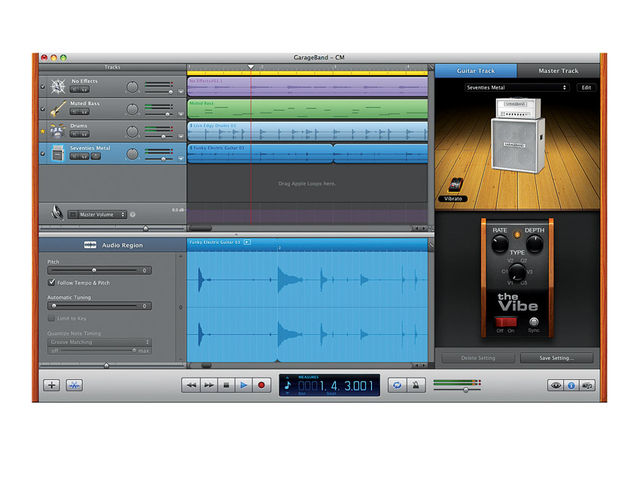This screenshot has height=480, width=640.
Task: Click the pan knob on Seventies Metal track
Action: [x=132, y=154]
